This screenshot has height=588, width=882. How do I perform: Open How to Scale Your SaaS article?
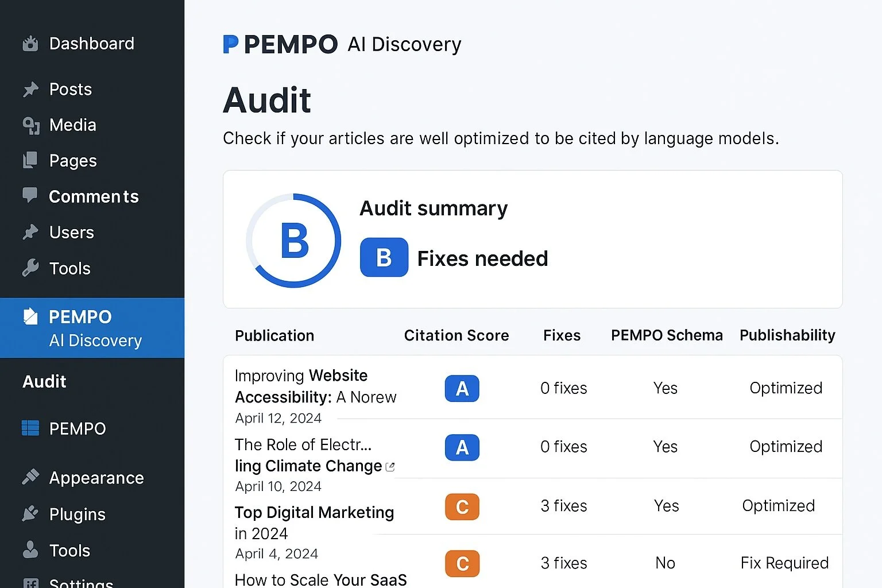coord(320,580)
